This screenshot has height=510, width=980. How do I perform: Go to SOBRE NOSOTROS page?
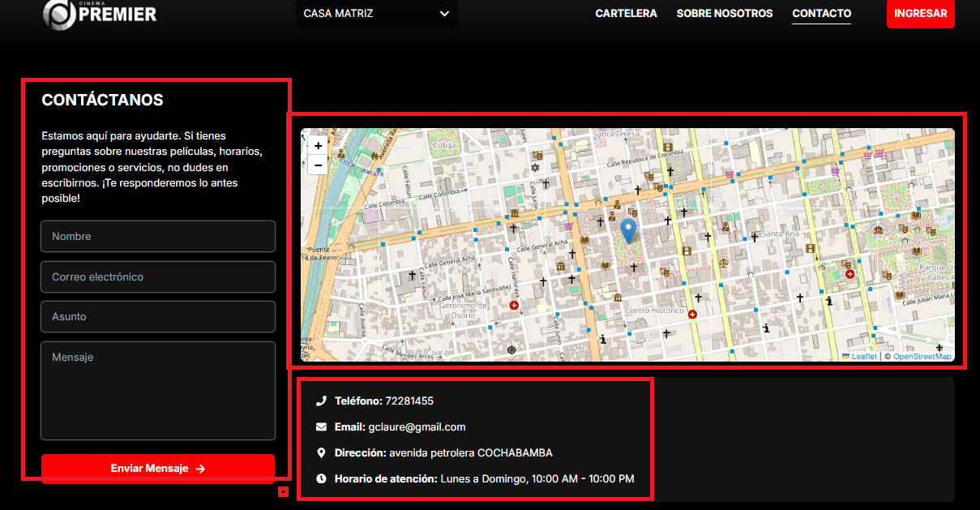(x=725, y=14)
